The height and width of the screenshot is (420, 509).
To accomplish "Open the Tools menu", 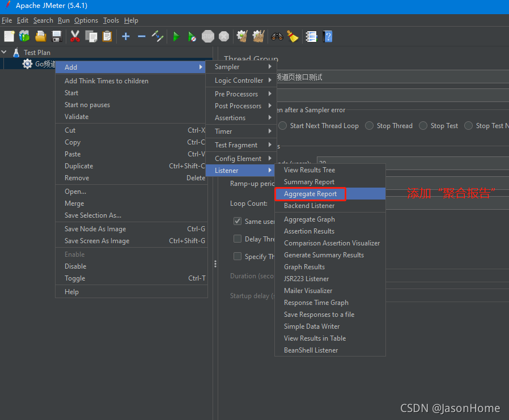I will [111, 20].
